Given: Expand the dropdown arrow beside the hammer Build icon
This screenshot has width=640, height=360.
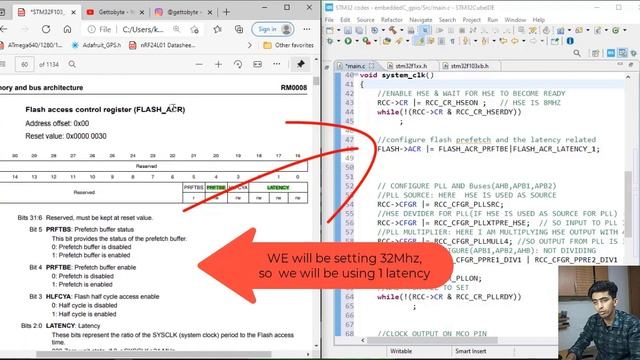Looking at the screenshot, I should click(x=402, y=30).
